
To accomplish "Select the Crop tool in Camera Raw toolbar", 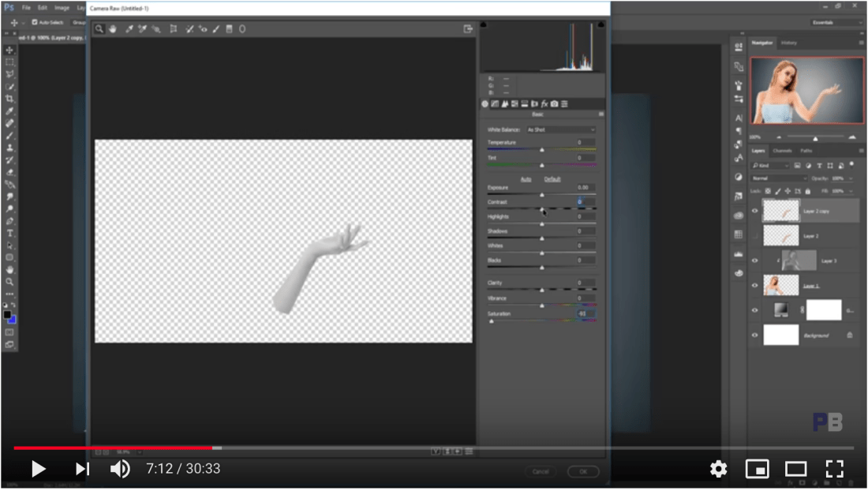I will click(x=173, y=29).
